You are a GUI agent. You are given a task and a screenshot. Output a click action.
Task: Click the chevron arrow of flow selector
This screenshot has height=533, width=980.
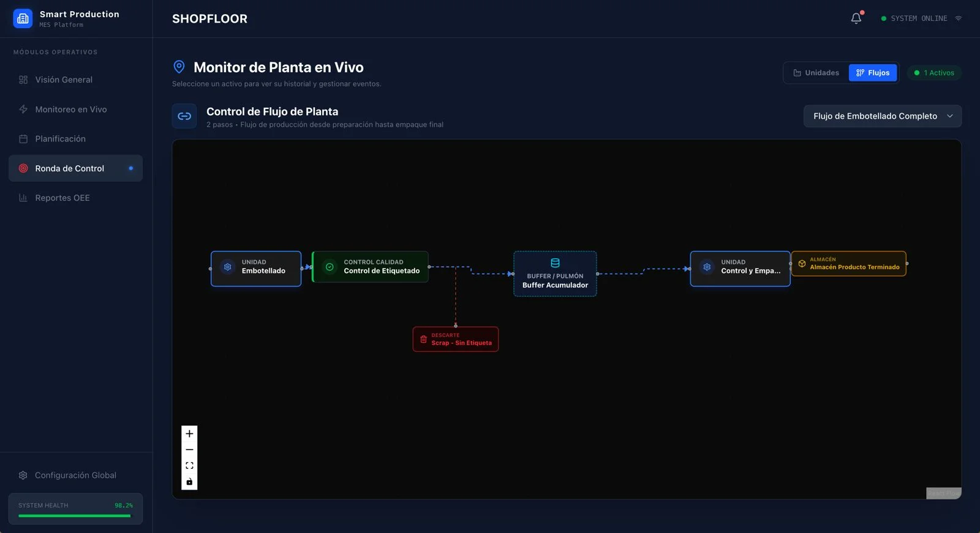pos(950,116)
